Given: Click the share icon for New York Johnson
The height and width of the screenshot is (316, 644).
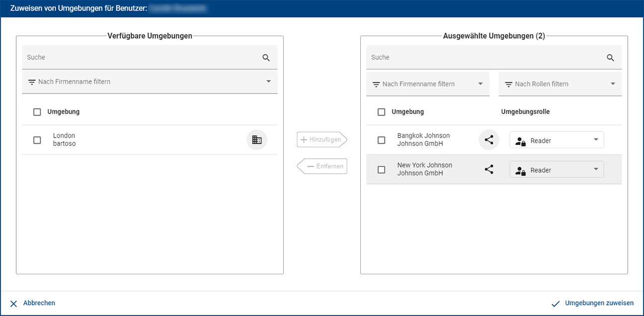Looking at the screenshot, I should 489,170.
